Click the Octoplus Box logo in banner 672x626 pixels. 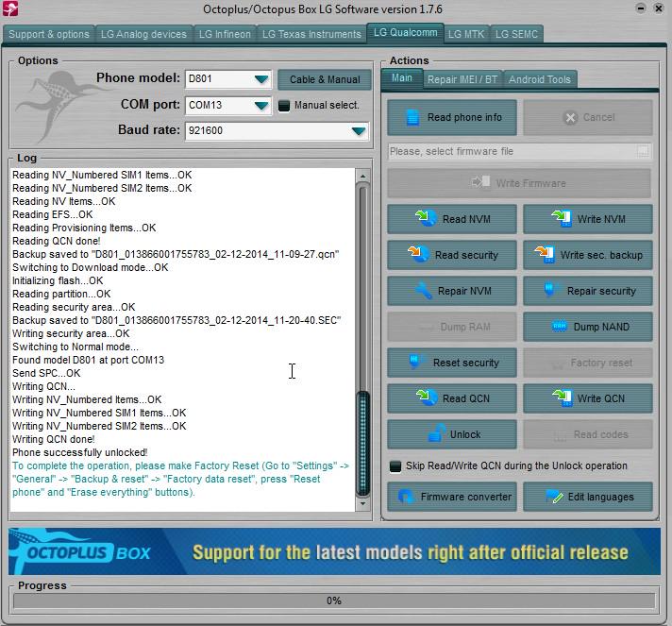[x=80, y=551]
